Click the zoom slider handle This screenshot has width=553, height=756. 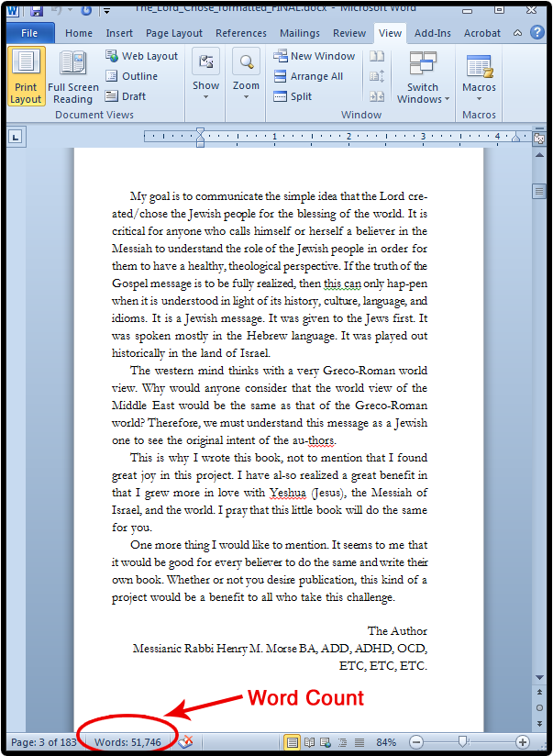[463, 742]
